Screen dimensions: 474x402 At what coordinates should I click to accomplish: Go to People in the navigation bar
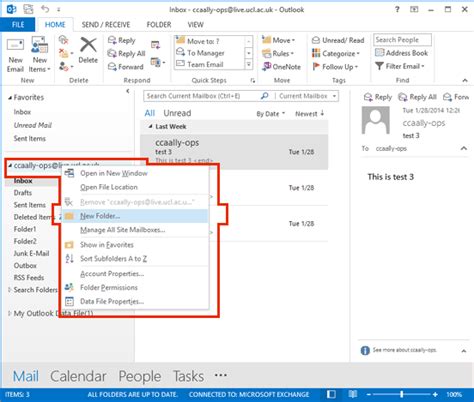tap(140, 376)
